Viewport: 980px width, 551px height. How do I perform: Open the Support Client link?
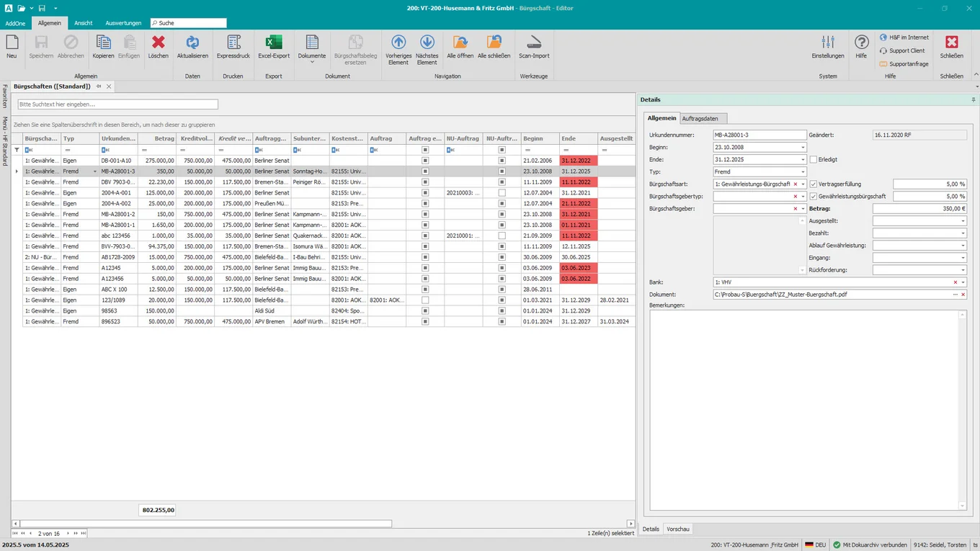tap(906, 50)
